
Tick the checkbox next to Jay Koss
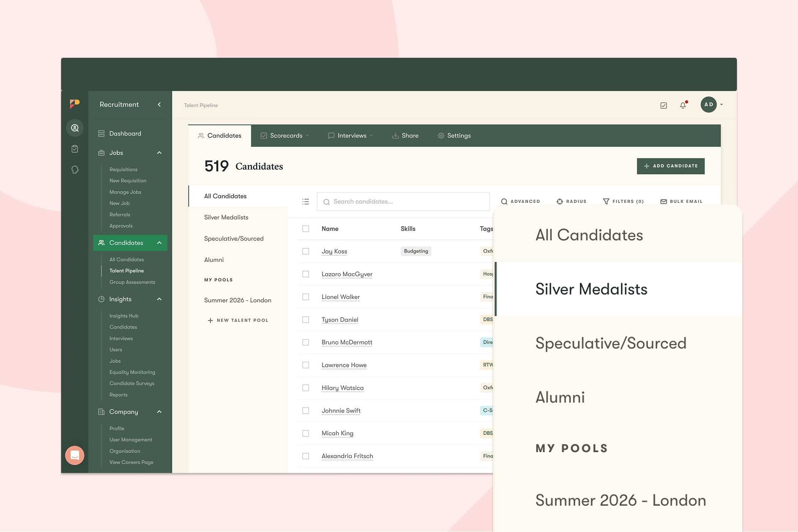coord(305,251)
